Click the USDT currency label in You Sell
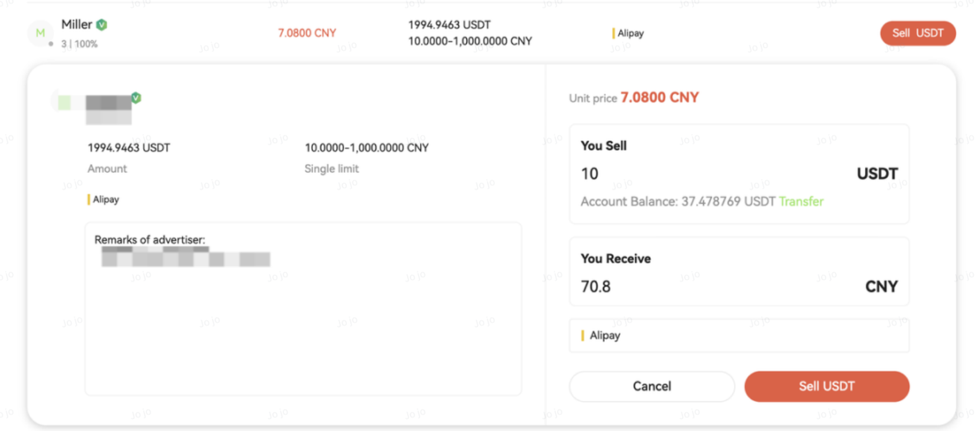Image resolution: width=980 pixels, height=431 pixels. [877, 174]
